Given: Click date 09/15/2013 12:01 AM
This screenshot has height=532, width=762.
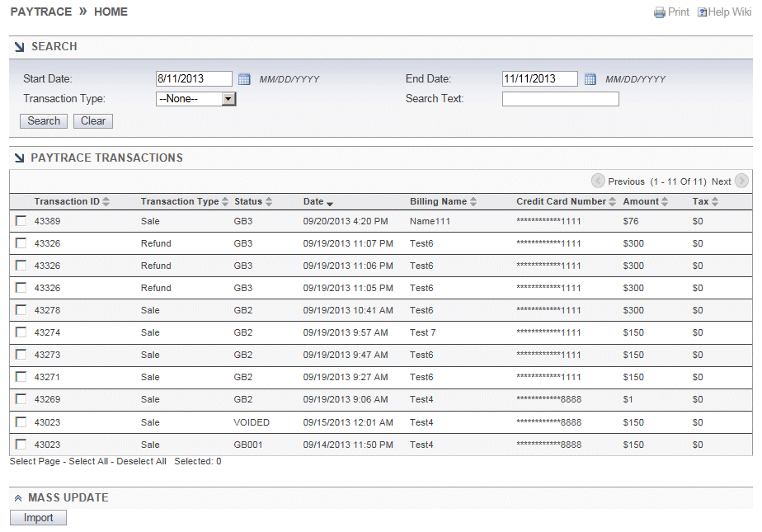Looking at the screenshot, I should pyautogui.click(x=348, y=422).
